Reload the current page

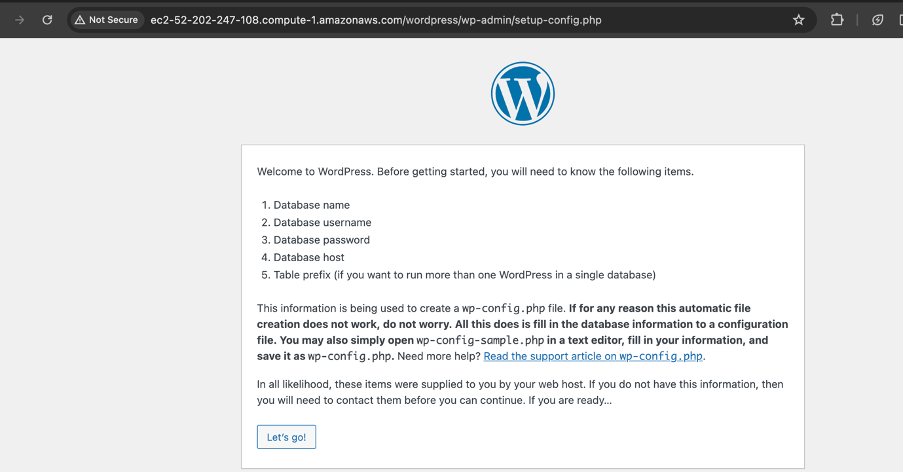(x=47, y=19)
